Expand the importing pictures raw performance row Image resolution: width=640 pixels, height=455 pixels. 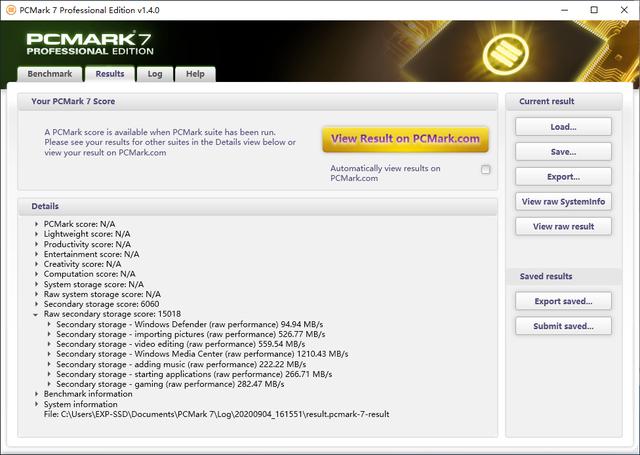coord(49,334)
